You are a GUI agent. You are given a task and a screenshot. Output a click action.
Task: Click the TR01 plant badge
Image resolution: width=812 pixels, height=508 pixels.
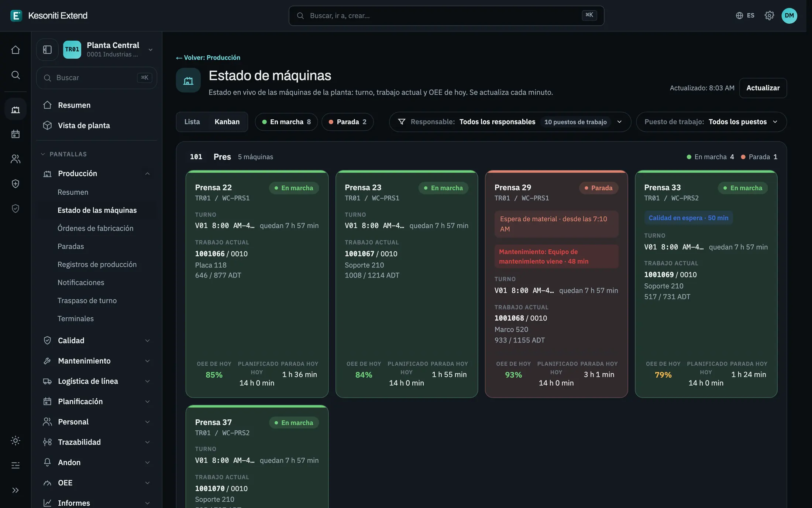click(x=72, y=50)
